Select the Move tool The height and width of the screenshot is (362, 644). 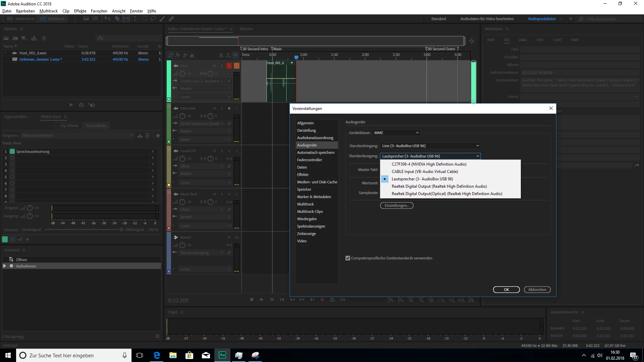[108, 19]
